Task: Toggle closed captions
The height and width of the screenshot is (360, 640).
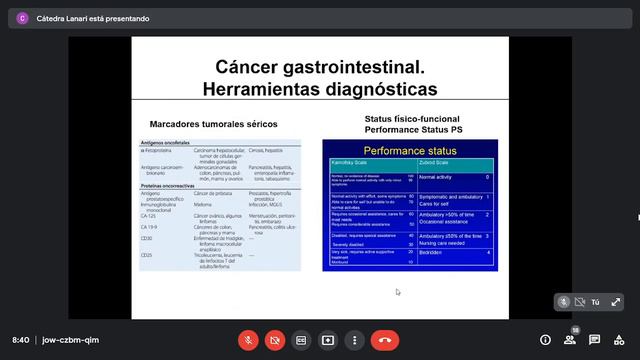Action: (301, 340)
